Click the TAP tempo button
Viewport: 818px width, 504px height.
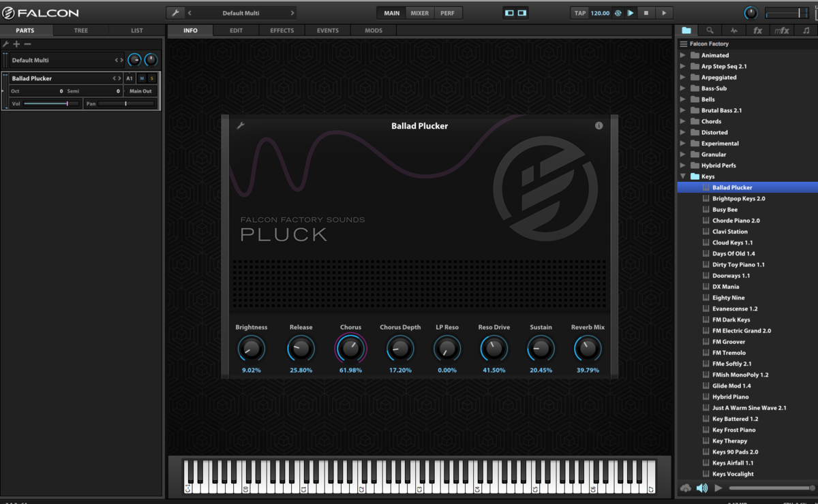click(x=580, y=13)
